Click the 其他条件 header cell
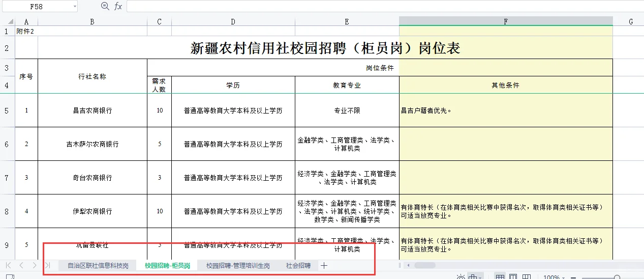644x279 pixels. (506, 85)
